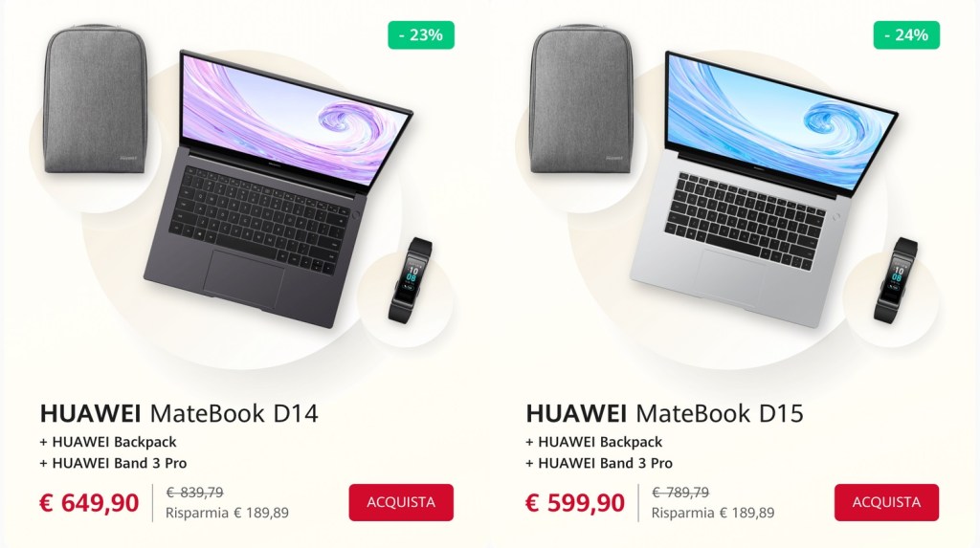The width and height of the screenshot is (980, 548).
Task: Click the € 649,90 price
Action: click(89, 502)
